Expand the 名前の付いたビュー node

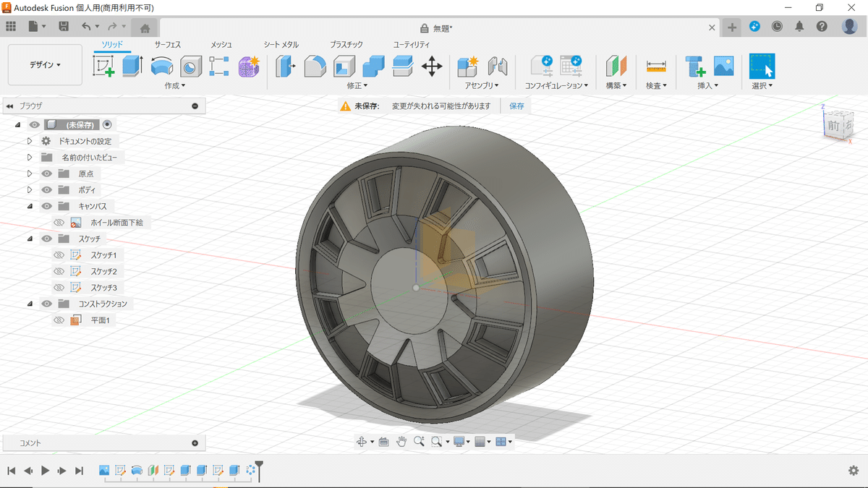coord(30,157)
